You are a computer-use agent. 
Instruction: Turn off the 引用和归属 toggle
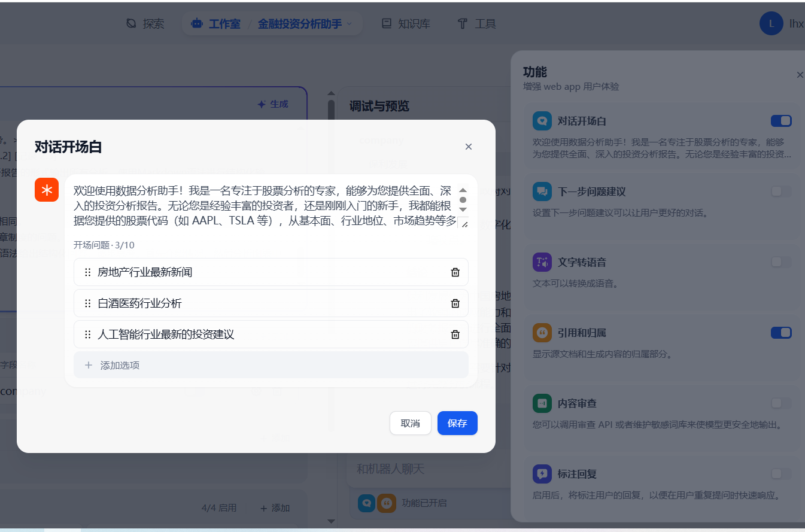click(x=781, y=333)
